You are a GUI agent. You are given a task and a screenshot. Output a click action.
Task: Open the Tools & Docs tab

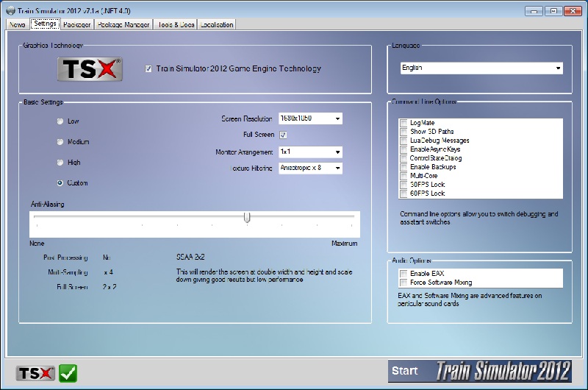[176, 24]
